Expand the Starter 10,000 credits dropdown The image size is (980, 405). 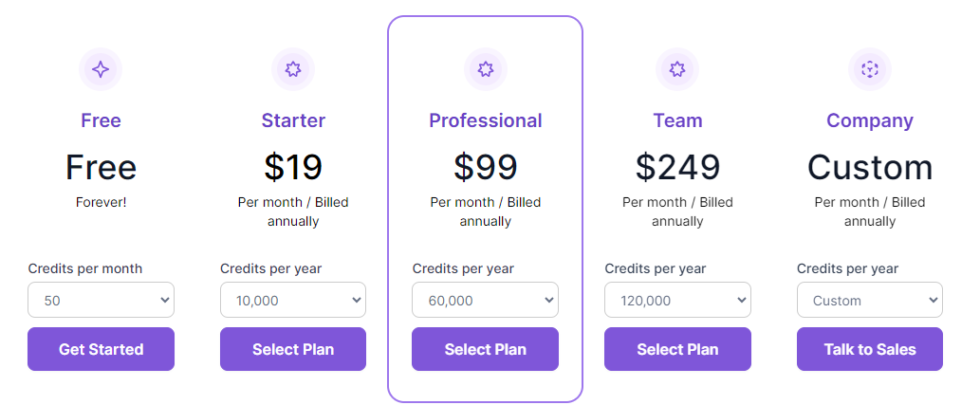click(293, 300)
